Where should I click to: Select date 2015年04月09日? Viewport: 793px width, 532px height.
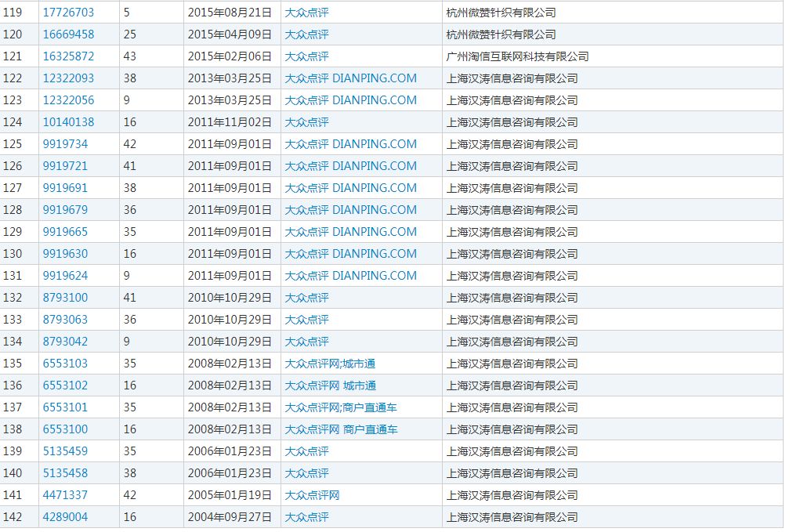[x=230, y=34]
